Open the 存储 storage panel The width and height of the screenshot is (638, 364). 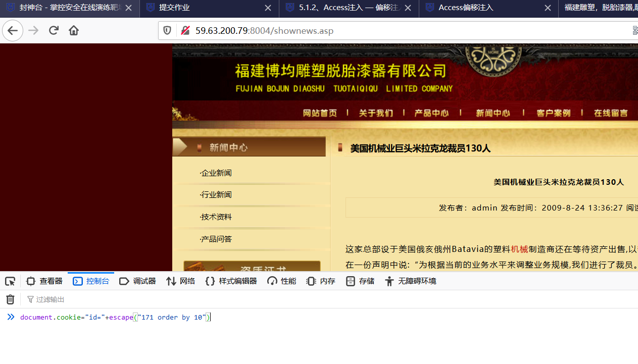click(360, 281)
